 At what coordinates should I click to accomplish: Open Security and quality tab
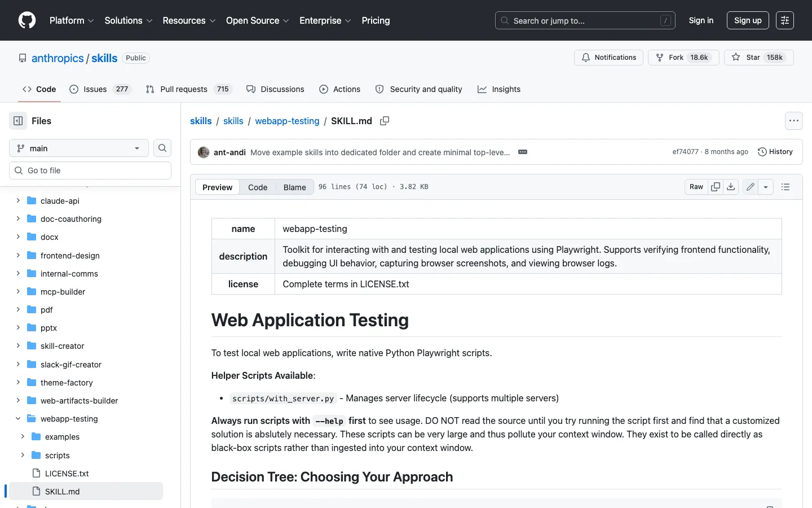pos(418,89)
